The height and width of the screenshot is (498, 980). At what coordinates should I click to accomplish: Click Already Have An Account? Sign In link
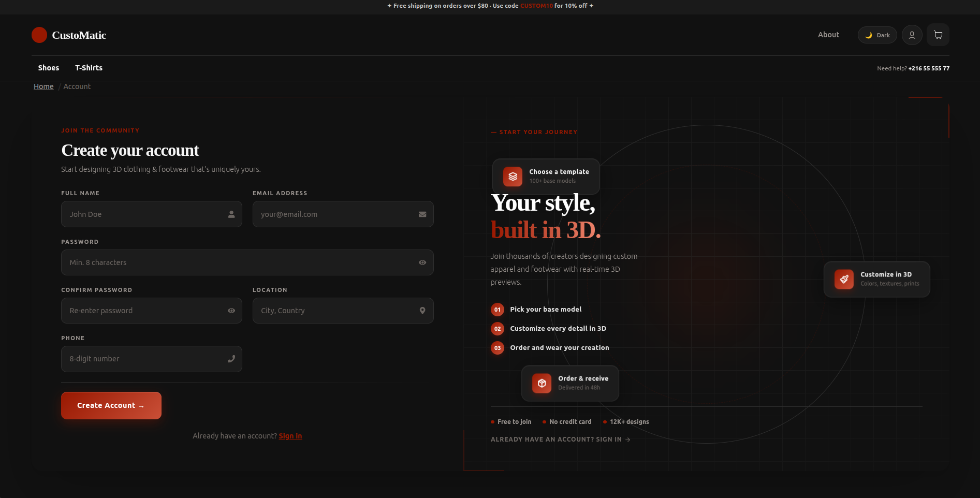pyautogui.click(x=560, y=440)
